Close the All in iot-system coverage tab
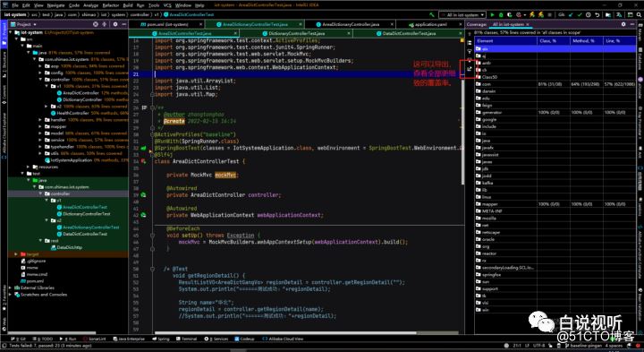 (x=528, y=24)
